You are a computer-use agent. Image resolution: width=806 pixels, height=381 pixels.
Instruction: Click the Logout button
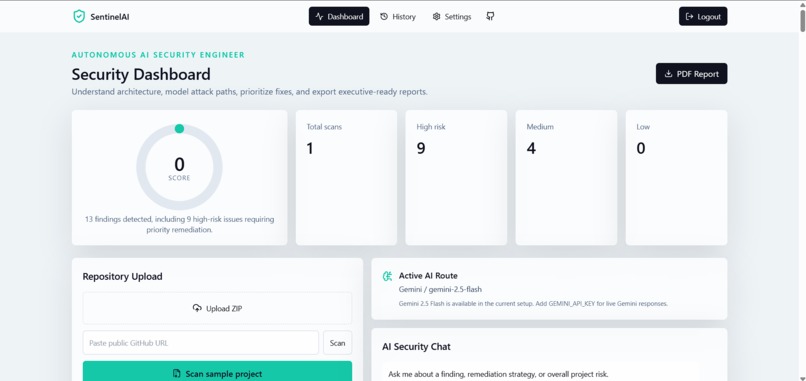click(703, 16)
